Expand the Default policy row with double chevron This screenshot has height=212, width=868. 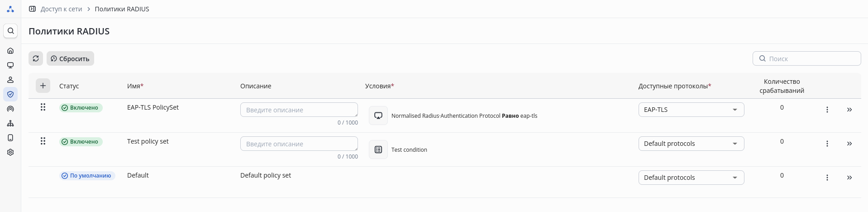click(849, 178)
